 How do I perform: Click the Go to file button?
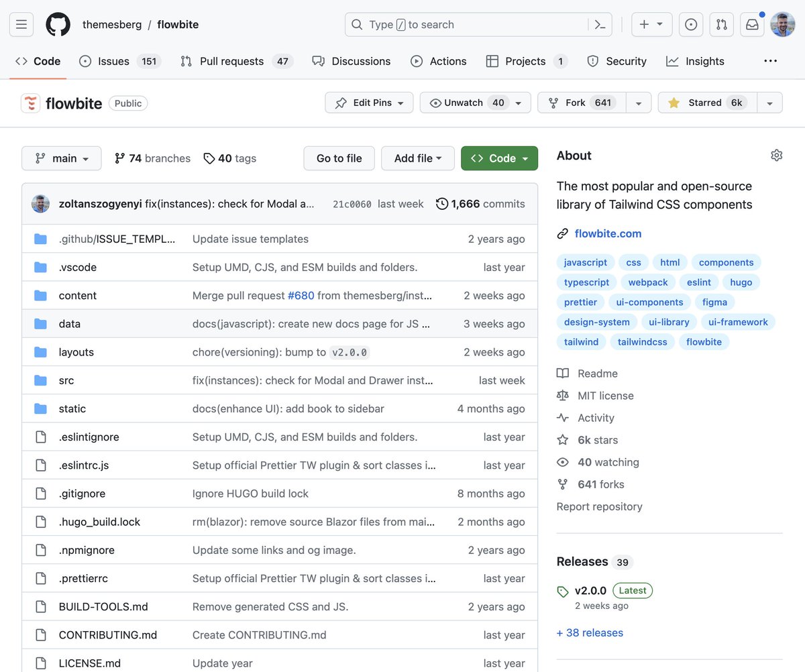click(339, 158)
